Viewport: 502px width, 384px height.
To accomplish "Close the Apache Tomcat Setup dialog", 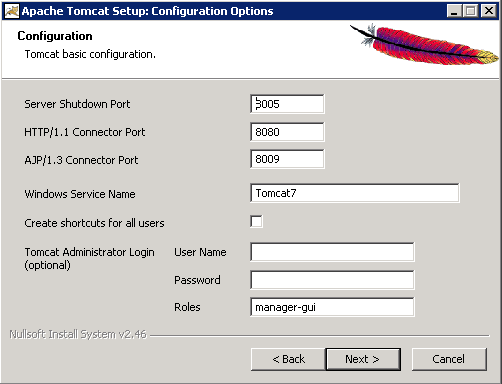I will click(x=489, y=11).
